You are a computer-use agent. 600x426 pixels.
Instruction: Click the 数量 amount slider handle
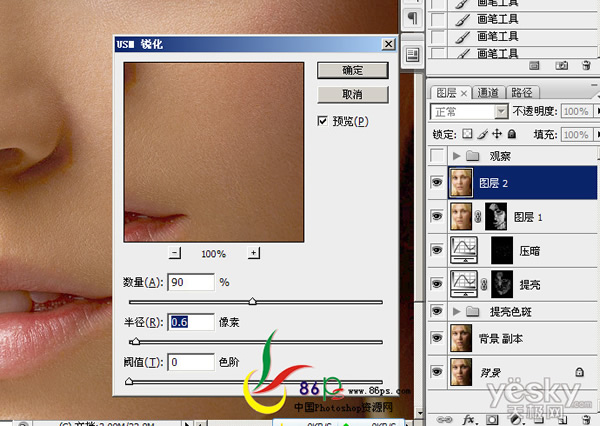[x=253, y=302]
